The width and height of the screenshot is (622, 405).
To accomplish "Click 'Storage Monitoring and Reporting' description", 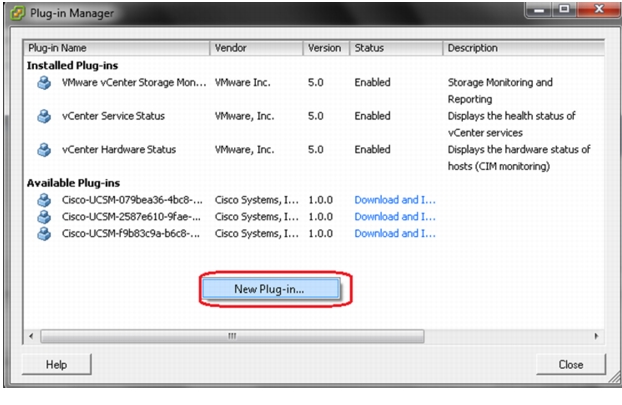I will point(500,91).
